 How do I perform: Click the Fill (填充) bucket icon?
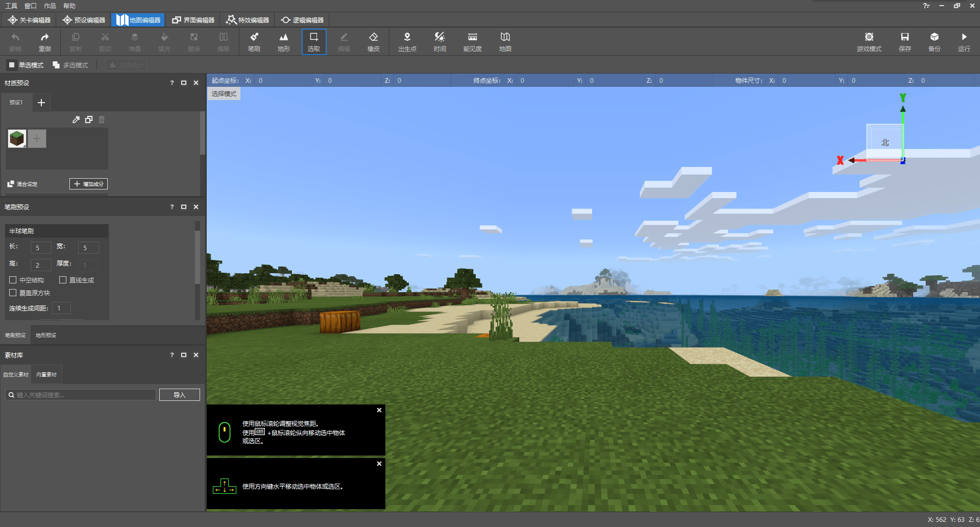coord(164,41)
